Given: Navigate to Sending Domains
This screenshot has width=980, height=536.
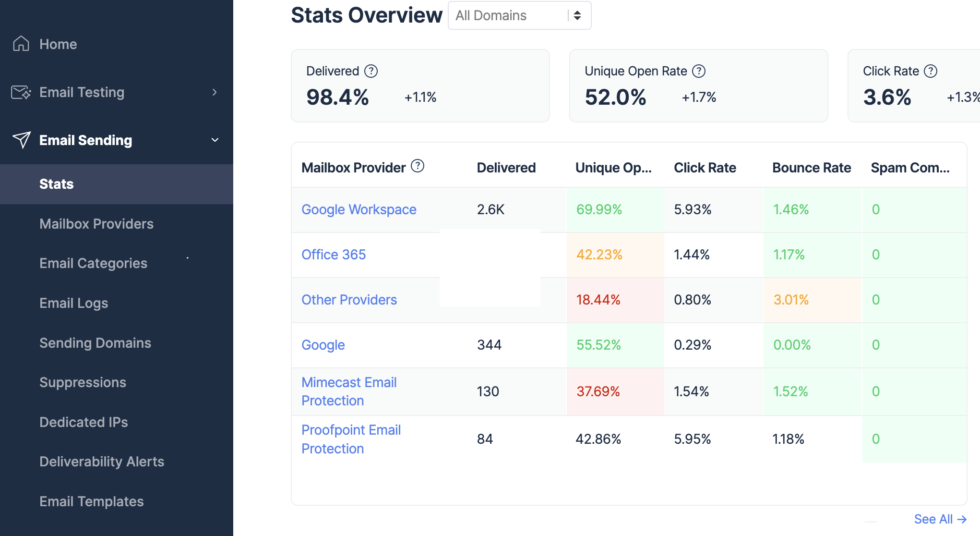Looking at the screenshot, I should tap(95, 342).
